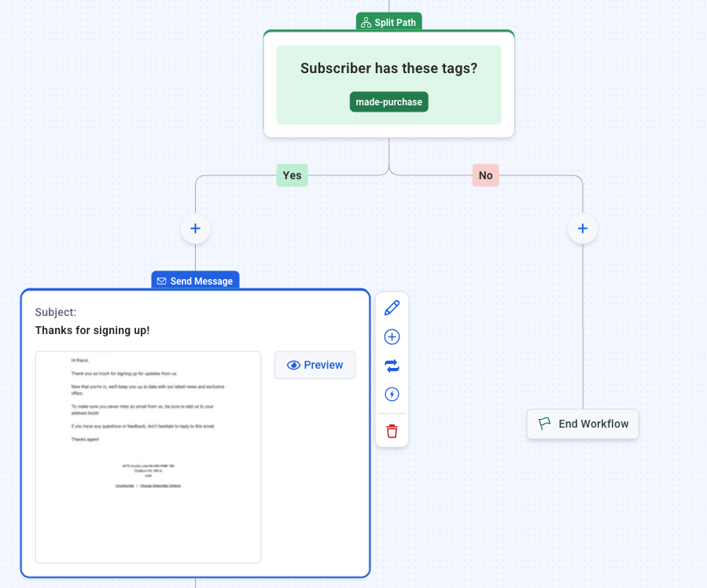Click the 'Subject:' label
Image resolution: width=707 pixels, height=588 pixels.
(x=56, y=312)
